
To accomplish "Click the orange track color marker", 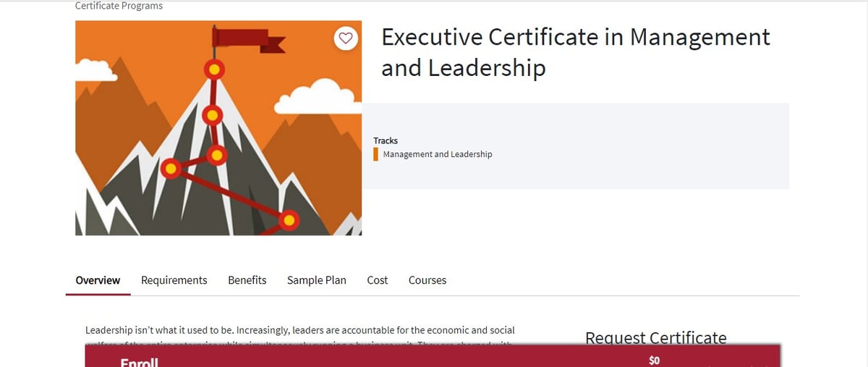I will (x=376, y=154).
